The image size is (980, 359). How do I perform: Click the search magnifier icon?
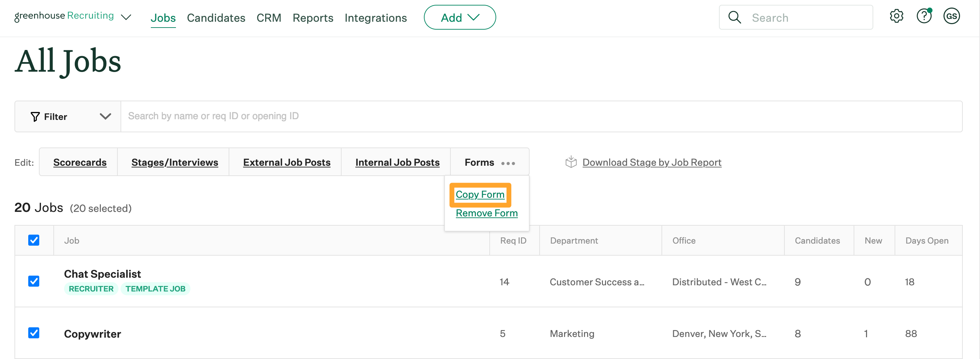point(734,18)
